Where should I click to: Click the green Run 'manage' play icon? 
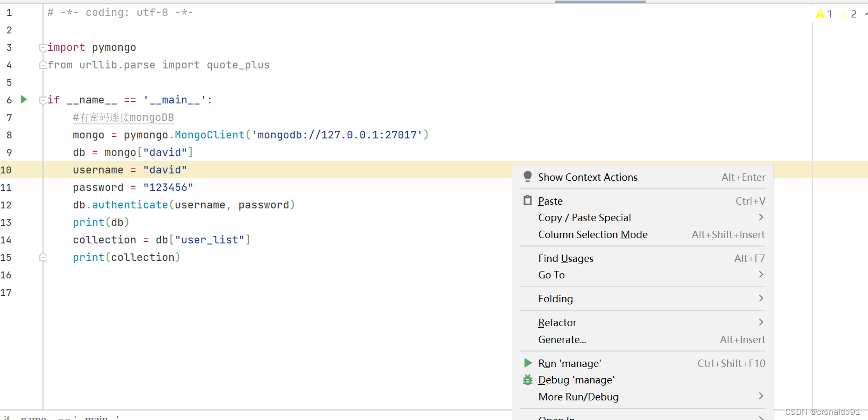pyautogui.click(x=528, y=363)
